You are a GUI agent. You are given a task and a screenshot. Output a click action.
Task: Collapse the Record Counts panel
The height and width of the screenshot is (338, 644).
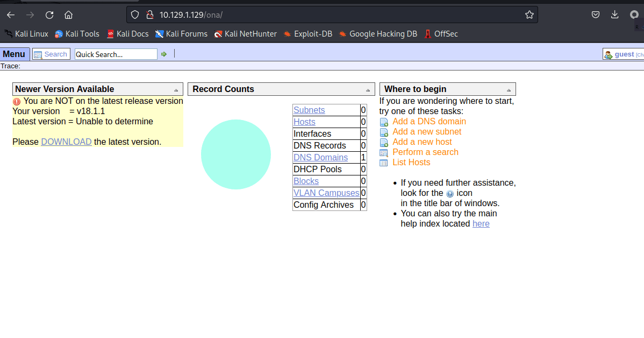368,90
